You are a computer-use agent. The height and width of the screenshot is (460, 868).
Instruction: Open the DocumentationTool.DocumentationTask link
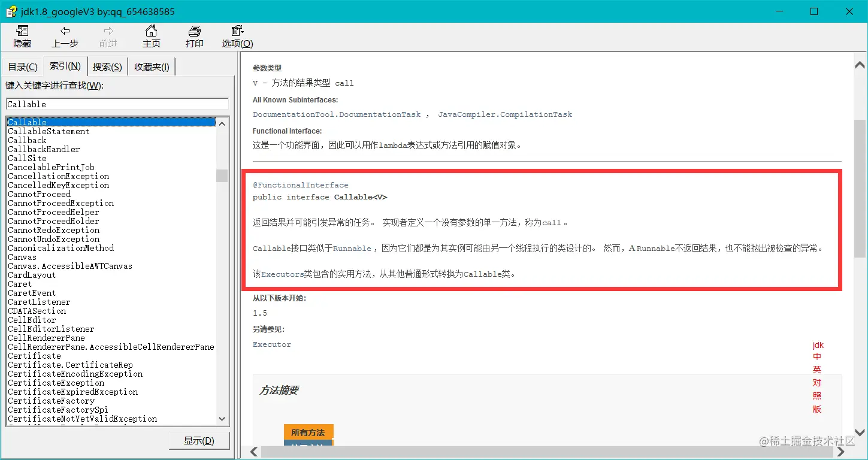click(337, 114)
